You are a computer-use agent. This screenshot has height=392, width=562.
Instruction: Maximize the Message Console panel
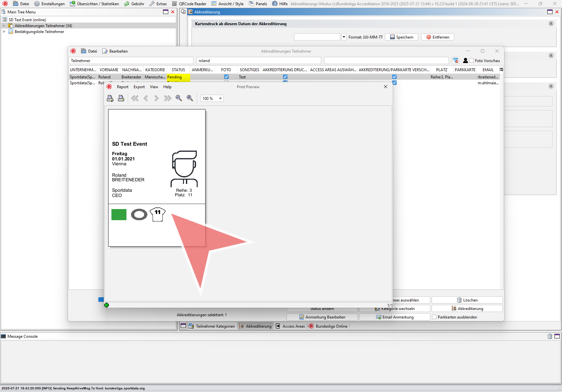pyautogui.click(x=557, y=336)
